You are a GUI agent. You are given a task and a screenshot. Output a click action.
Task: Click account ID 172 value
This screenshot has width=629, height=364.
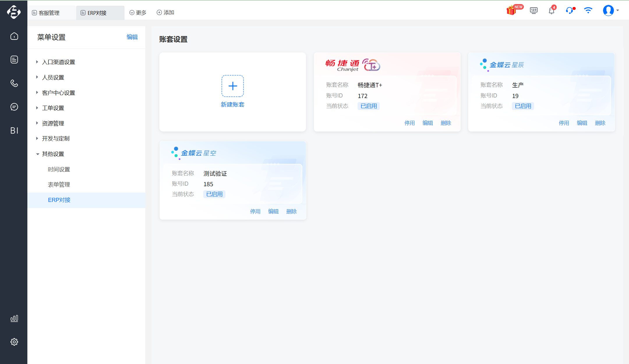point(363,96)
